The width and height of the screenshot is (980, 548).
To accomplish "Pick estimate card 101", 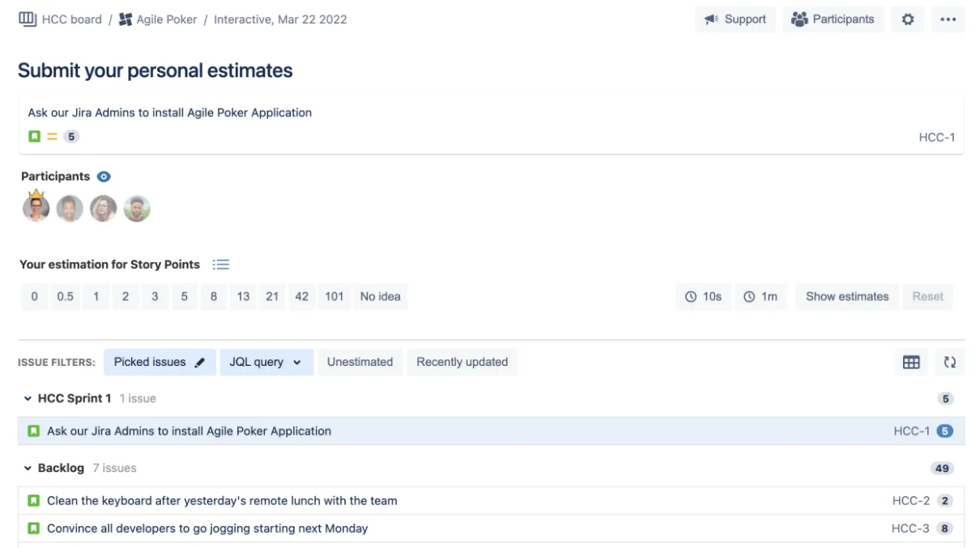I will (x=334, y=296).
